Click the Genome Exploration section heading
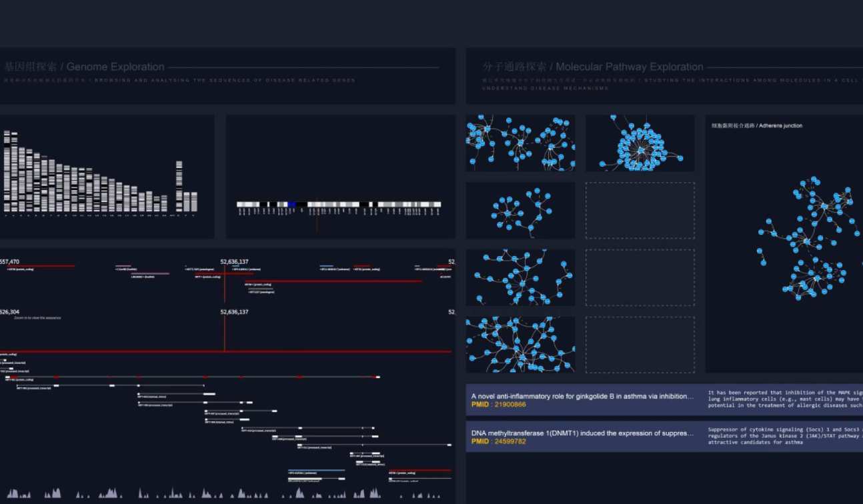This screenshot has height=504, width=863. 85,67
